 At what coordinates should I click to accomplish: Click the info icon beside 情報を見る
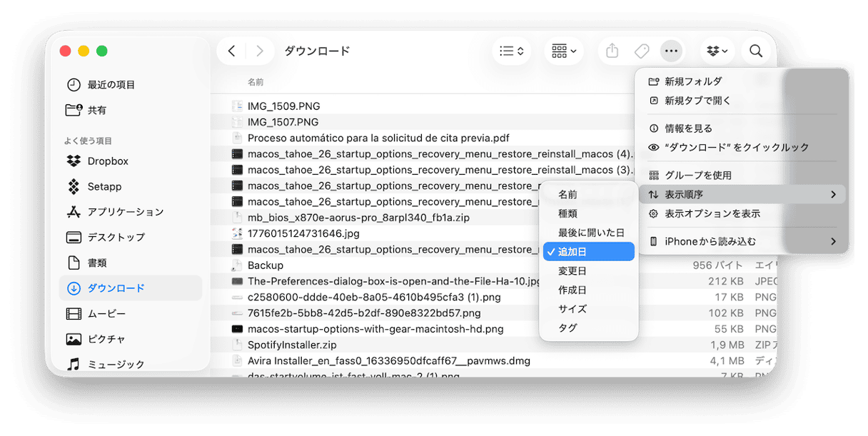[x=653, y=128]
